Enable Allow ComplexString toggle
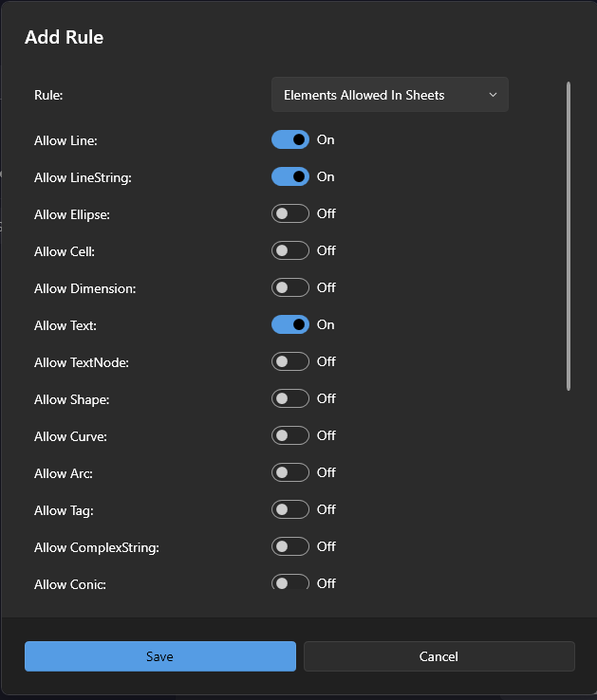Image resolution: width=597 pixels, height=700 pixels. click(290, 546)
